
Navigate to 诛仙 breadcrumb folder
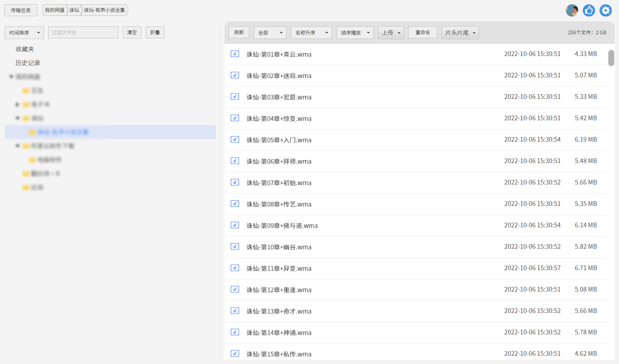[74, 10]
